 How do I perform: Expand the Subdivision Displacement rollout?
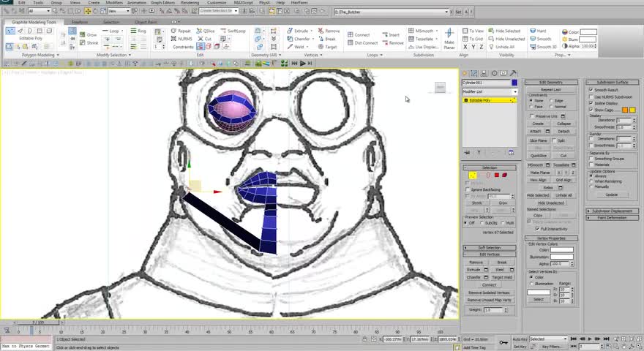[612, 211]
